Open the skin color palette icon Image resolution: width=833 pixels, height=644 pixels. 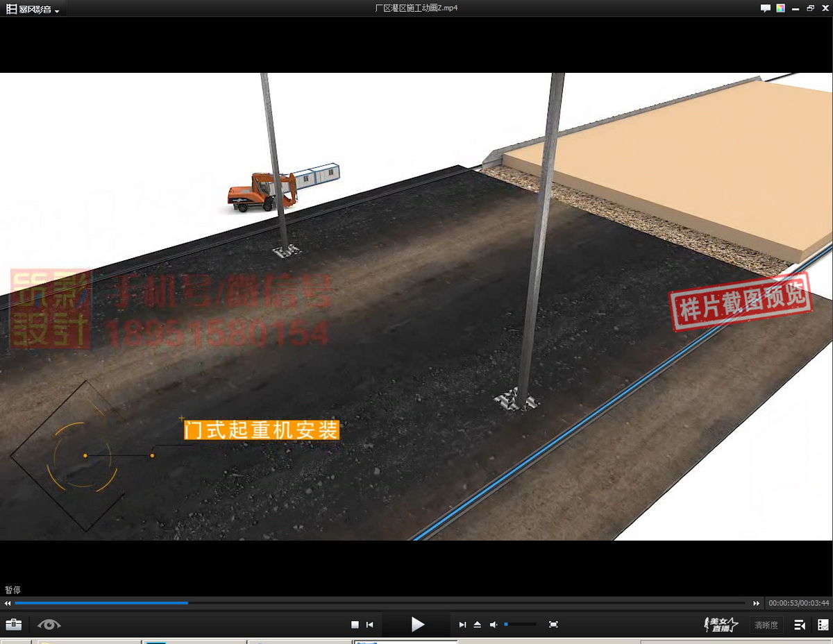(781, 8)
